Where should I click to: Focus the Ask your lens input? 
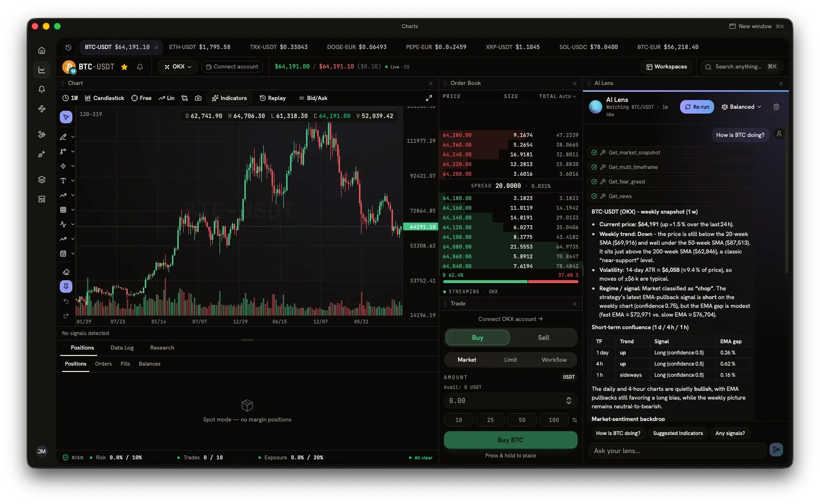[x=678, y=451]
